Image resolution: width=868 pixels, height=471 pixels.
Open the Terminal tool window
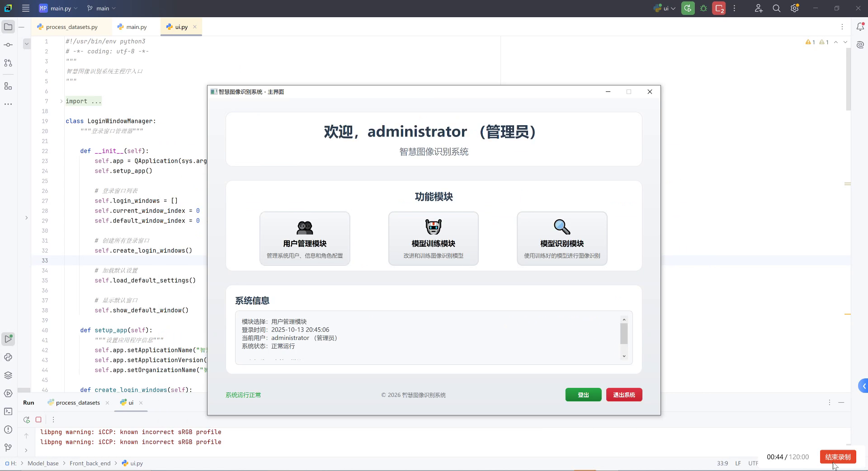pos(8,412)
